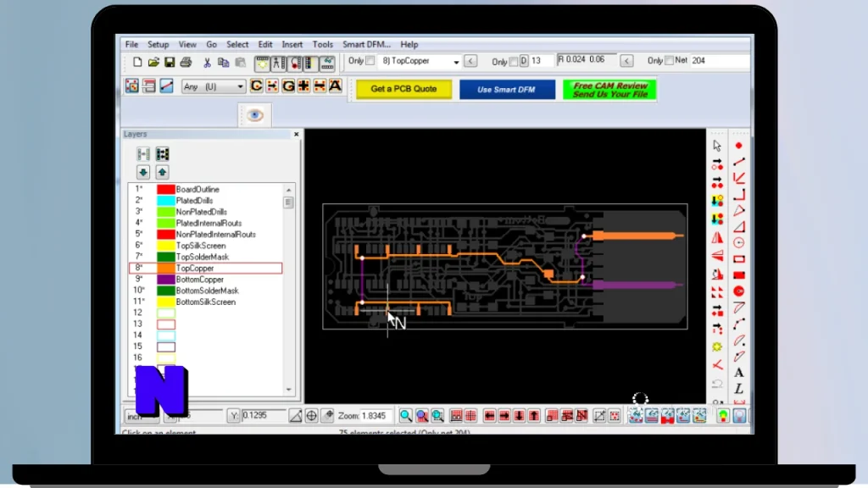Save with the floppy disk icon

coord(170,62)
